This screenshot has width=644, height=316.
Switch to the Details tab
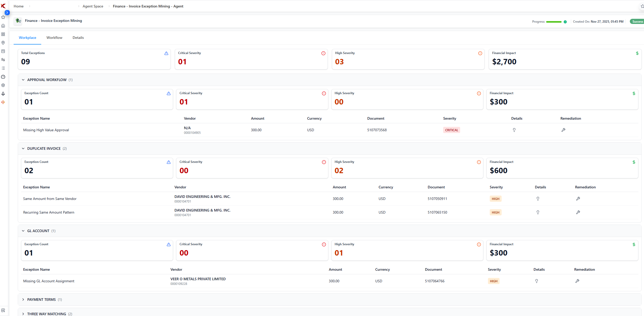click(78, 38)
